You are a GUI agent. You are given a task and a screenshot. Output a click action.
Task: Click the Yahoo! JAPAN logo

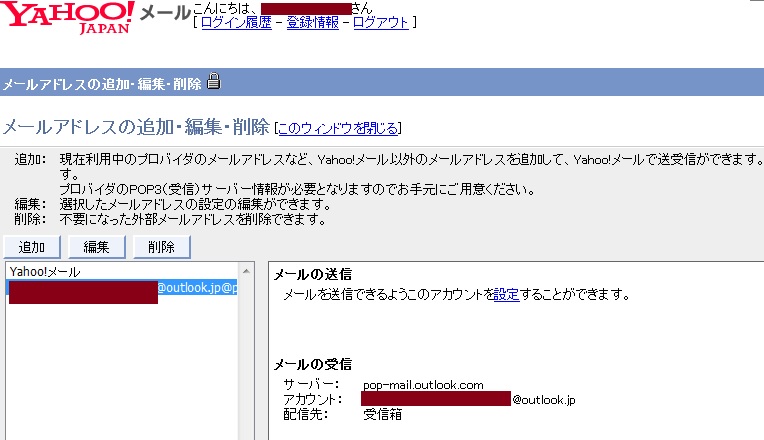coord(68,18)
